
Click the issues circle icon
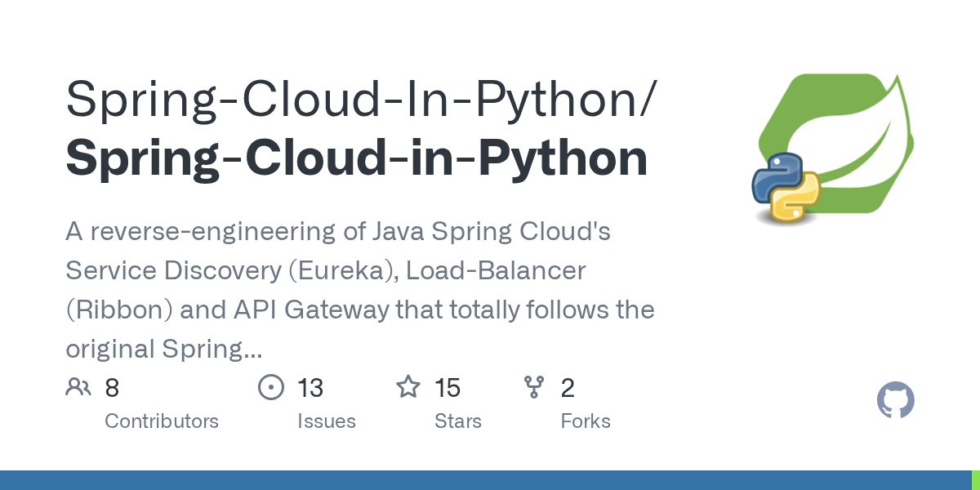(271, 387)
